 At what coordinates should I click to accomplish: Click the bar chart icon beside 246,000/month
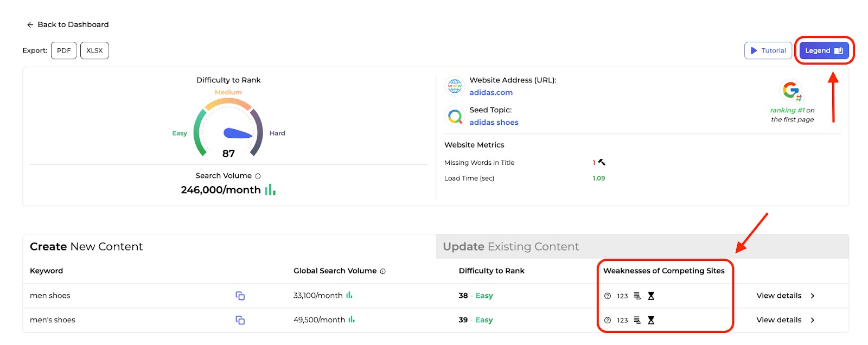click(x=270, y=190)
